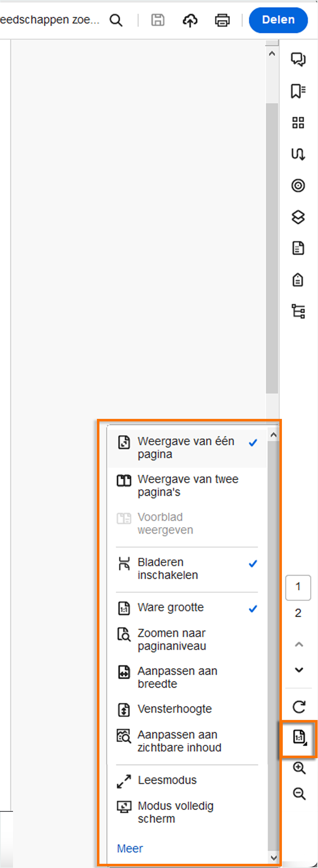
Task: Open the bookmarks panel icon
Action: coord(298,91)
